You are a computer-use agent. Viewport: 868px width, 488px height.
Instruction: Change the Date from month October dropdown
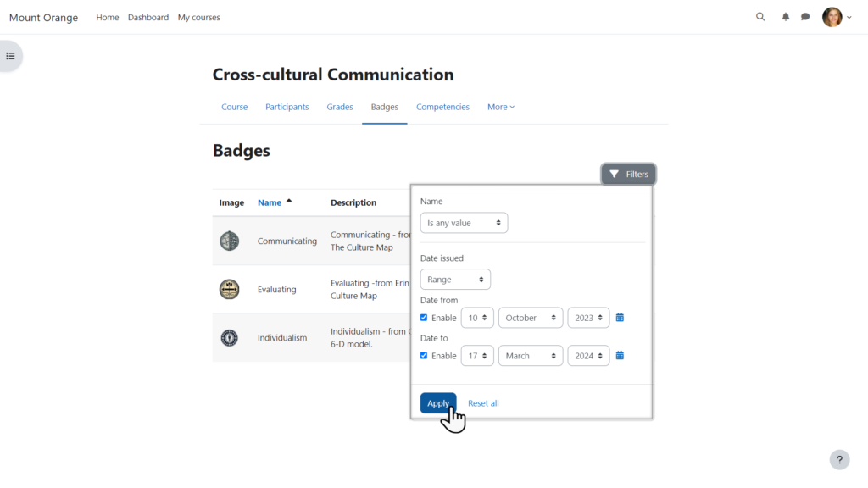click(531, 318)
